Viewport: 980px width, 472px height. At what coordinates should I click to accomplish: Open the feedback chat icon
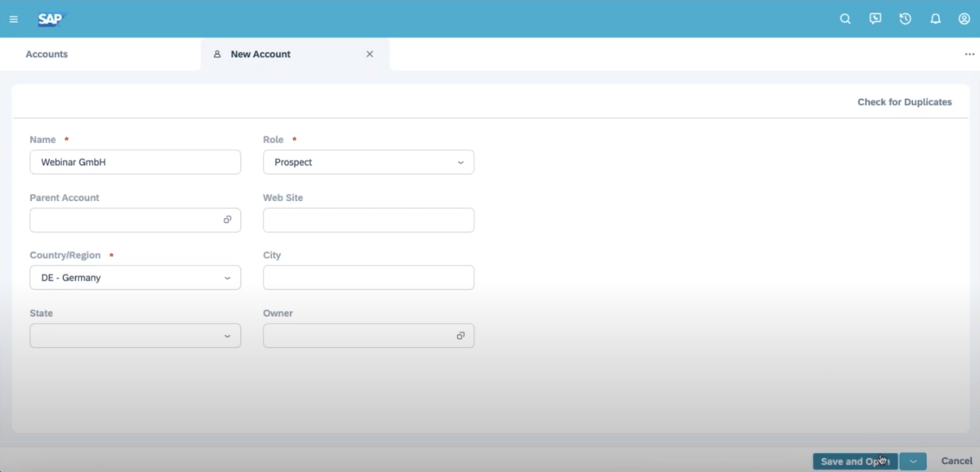875,19
